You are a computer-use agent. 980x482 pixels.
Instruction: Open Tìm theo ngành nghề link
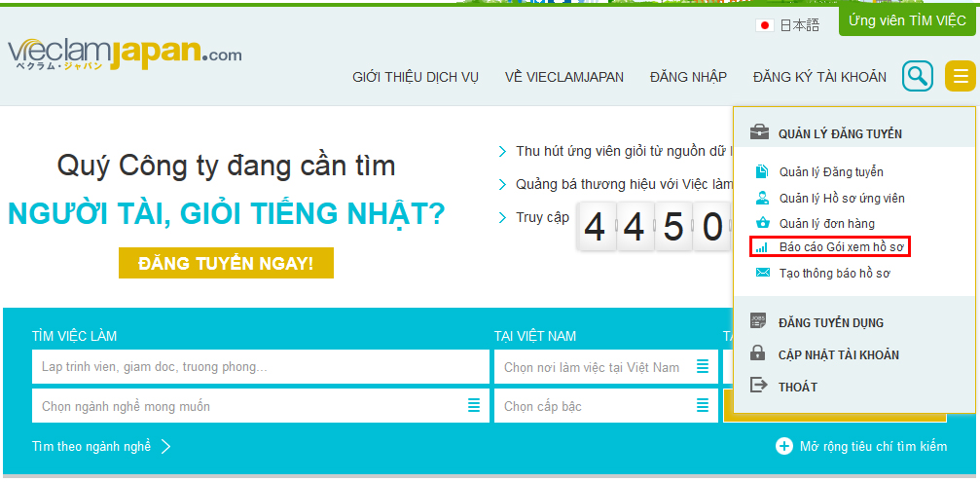(101, 446)
